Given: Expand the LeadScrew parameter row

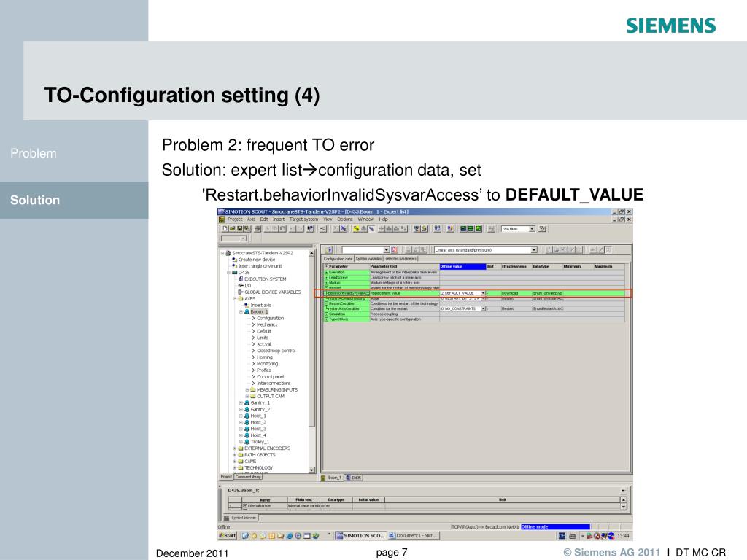Looking at the screenshot, I should pos(326,278).
